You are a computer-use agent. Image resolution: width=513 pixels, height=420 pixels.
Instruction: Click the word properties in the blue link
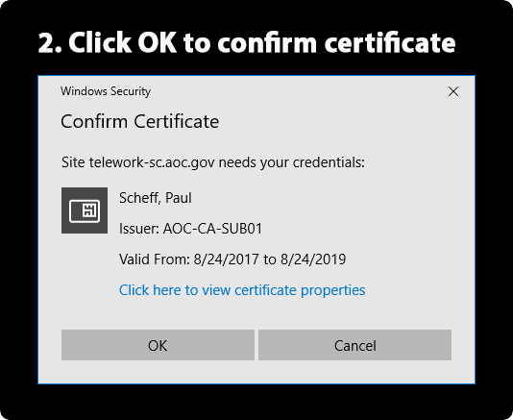(x=333, y=290)
